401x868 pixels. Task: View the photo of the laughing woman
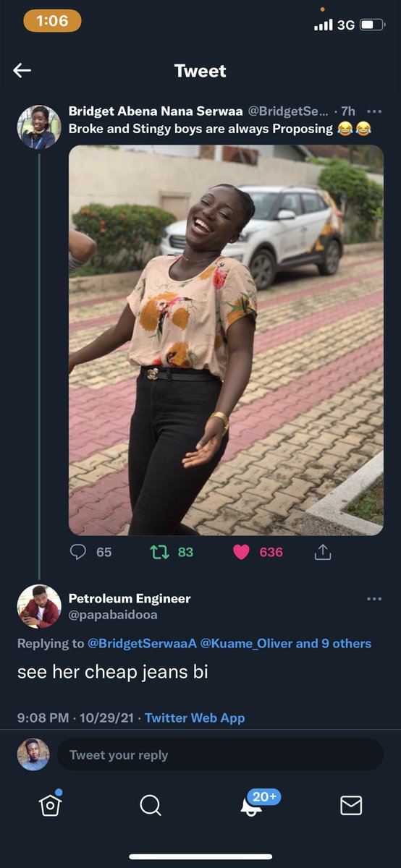click(226, 340)
